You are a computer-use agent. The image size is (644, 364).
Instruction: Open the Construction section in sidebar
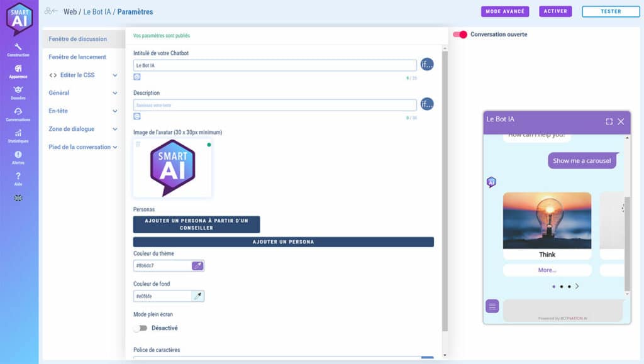(18, 49)
